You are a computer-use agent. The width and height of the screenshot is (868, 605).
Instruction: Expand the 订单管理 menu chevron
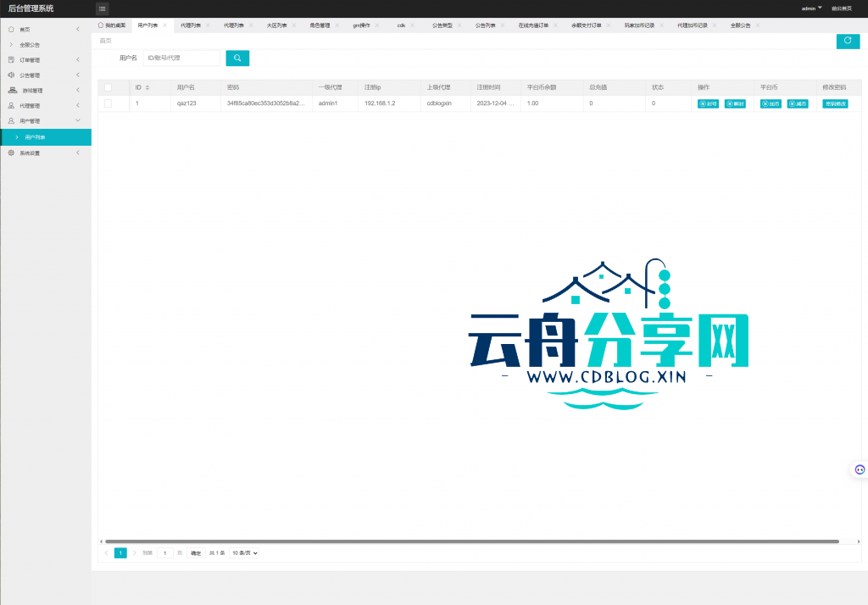pos(78,59)
